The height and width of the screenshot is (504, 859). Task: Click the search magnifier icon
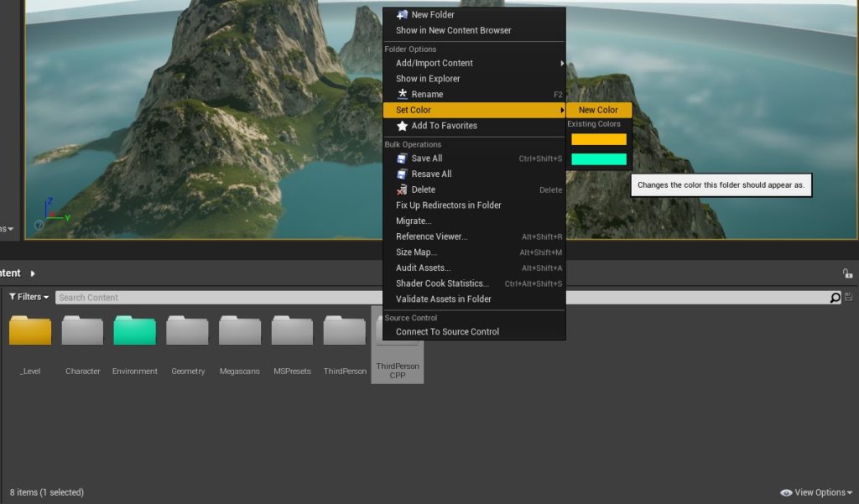click(x=833, y=297)
